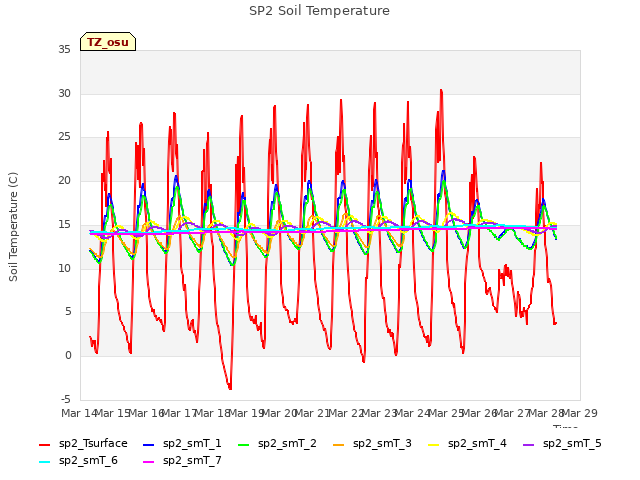Click the sp2_smT_5 legend label

pyautogui.click(x=572, y=444)
